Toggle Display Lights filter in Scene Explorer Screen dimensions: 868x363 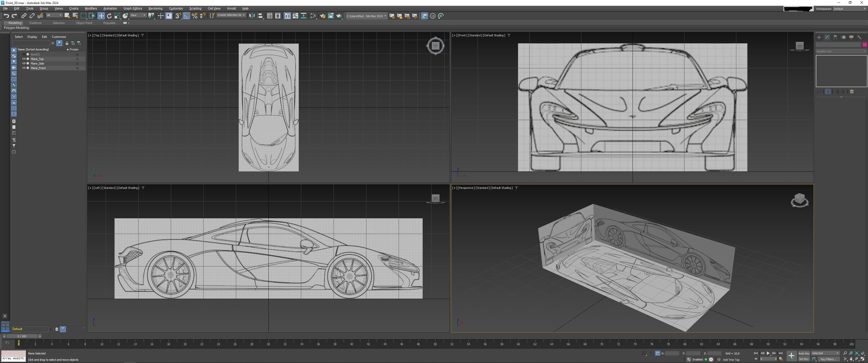point(14,62)
